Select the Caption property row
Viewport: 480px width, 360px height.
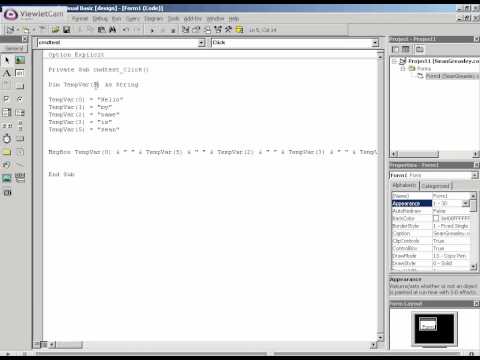click(431, 233)
